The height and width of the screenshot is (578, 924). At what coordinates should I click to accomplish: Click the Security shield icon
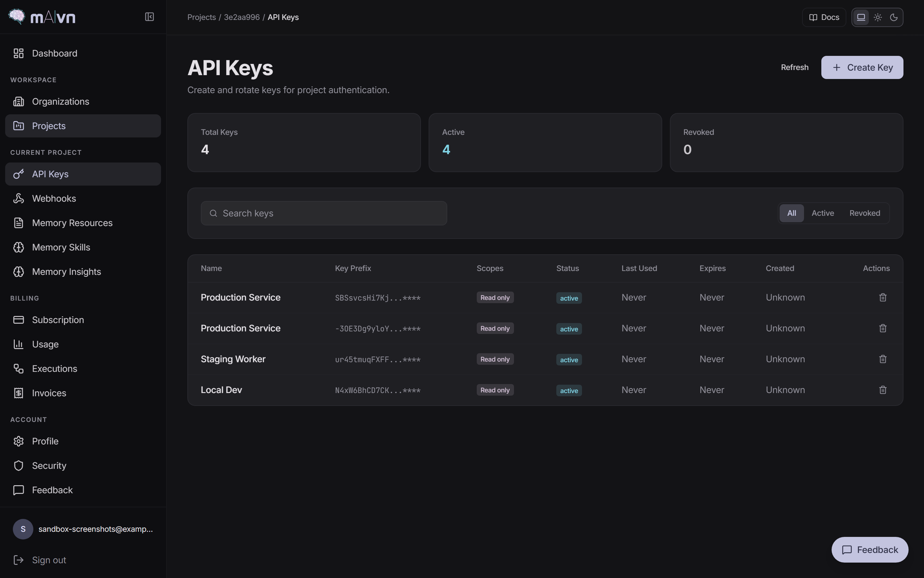[18, 466]
